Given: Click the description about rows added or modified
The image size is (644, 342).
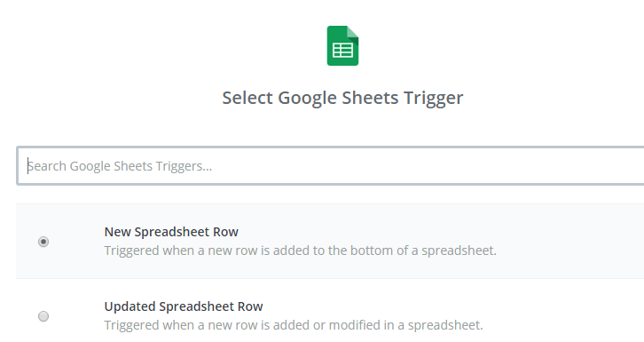Looking at the screenshot, I should click(x=294, y=325).
